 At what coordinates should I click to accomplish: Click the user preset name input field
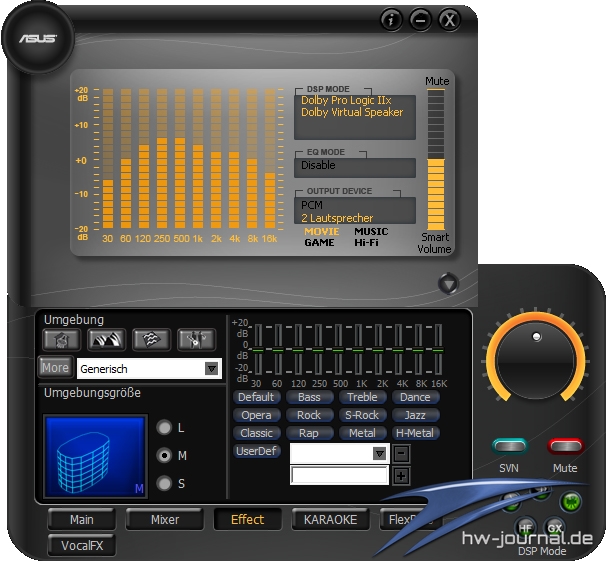tap(339, 475)
